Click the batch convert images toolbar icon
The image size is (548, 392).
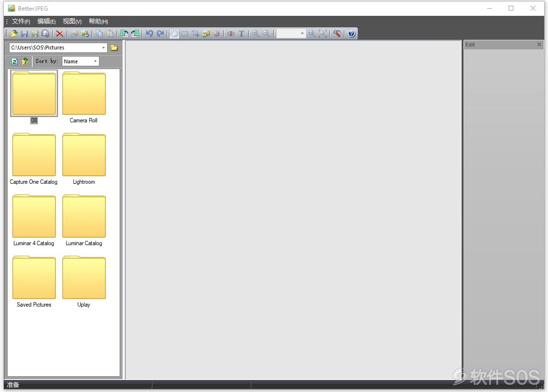pyautogui.click(x=74, y=34)
